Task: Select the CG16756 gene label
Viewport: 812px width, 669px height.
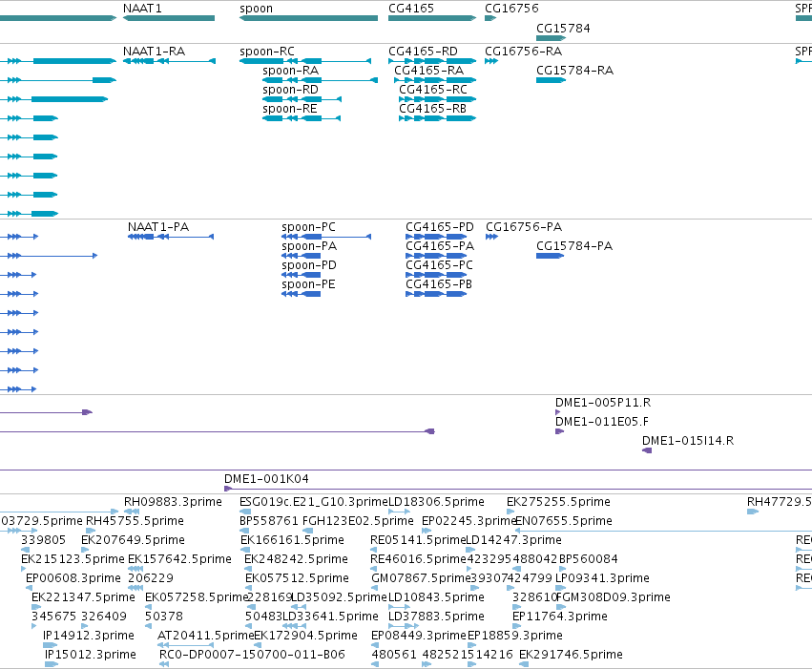Action: pos(511,9)
